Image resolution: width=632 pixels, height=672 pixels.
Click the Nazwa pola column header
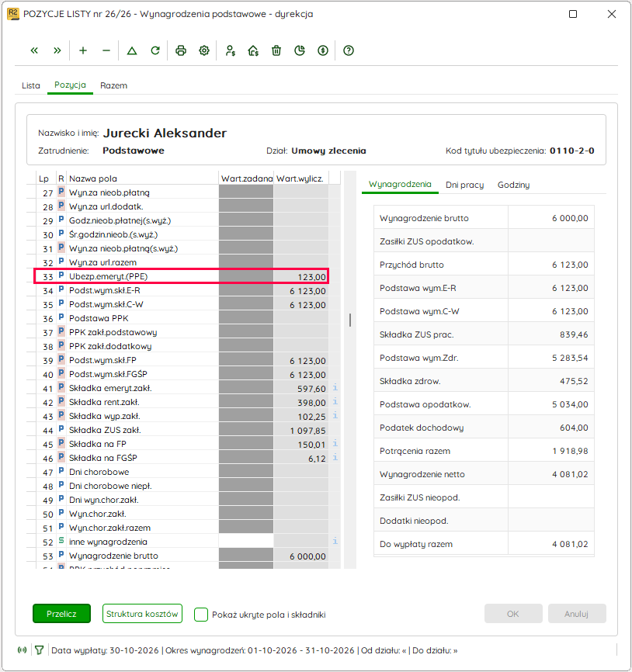coord(93,178)
